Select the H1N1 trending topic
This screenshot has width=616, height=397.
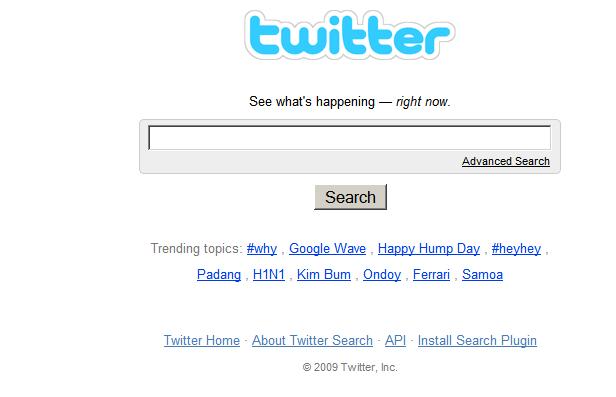coord(269,274)
